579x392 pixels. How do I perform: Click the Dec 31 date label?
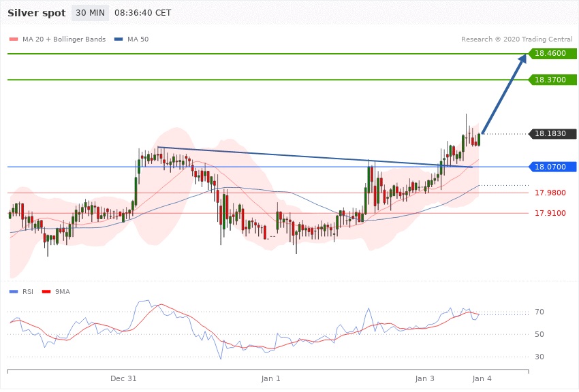point(123,378)
